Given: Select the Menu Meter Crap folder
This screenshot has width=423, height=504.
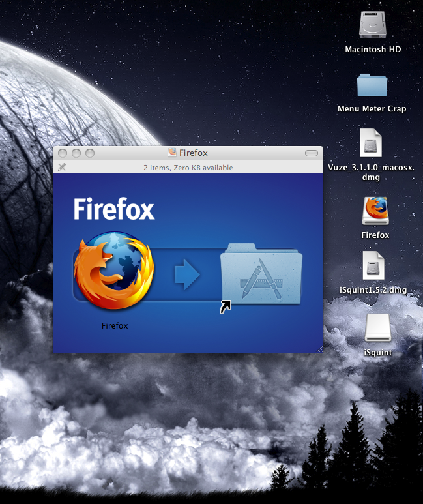Looking at the screenshot, I should pyautogui.click(x=372, y=85).
